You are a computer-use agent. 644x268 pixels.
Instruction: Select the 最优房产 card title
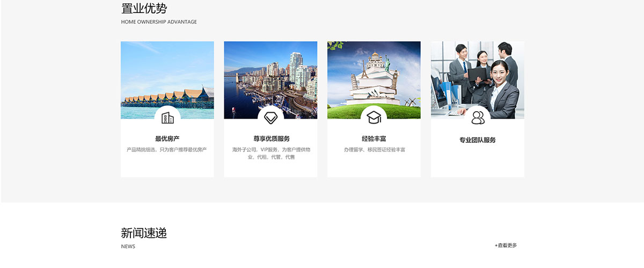[167, 139]
